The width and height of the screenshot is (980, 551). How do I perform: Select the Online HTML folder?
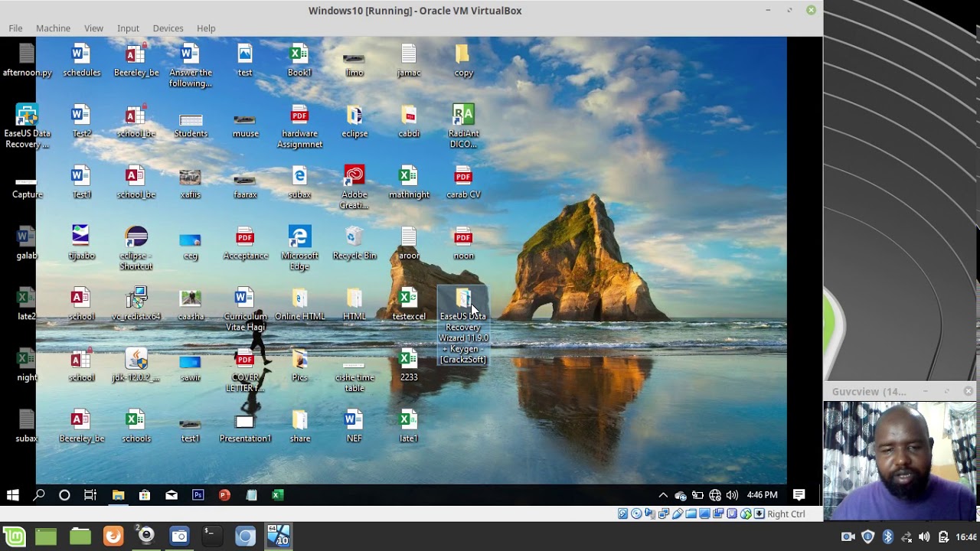pyautogui.click(x=299, y=305)
